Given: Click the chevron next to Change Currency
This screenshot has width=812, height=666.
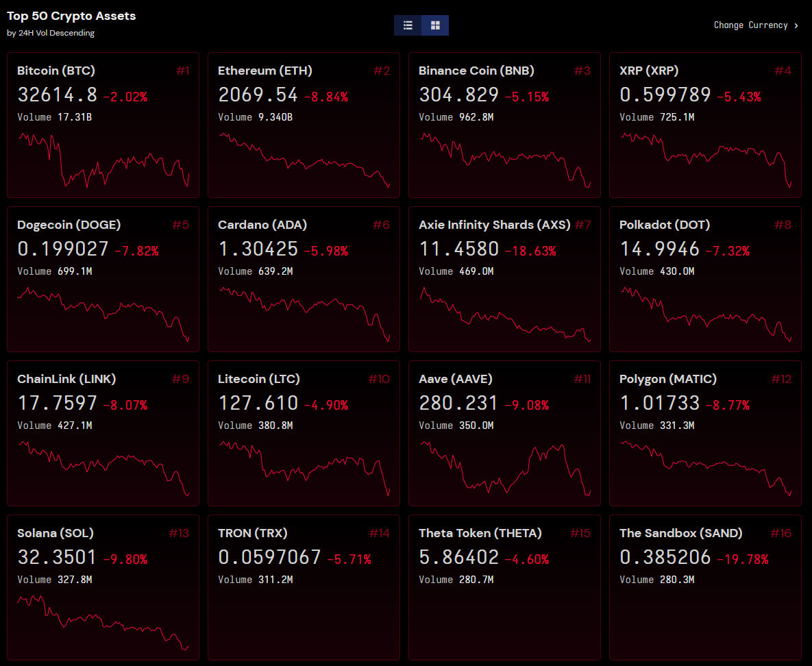Looking at the screenshot, I should [x=796, y=25].
